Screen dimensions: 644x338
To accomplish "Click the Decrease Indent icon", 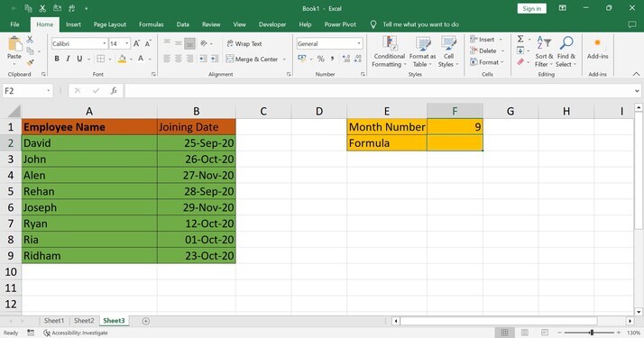I will (x=203, y=59).
